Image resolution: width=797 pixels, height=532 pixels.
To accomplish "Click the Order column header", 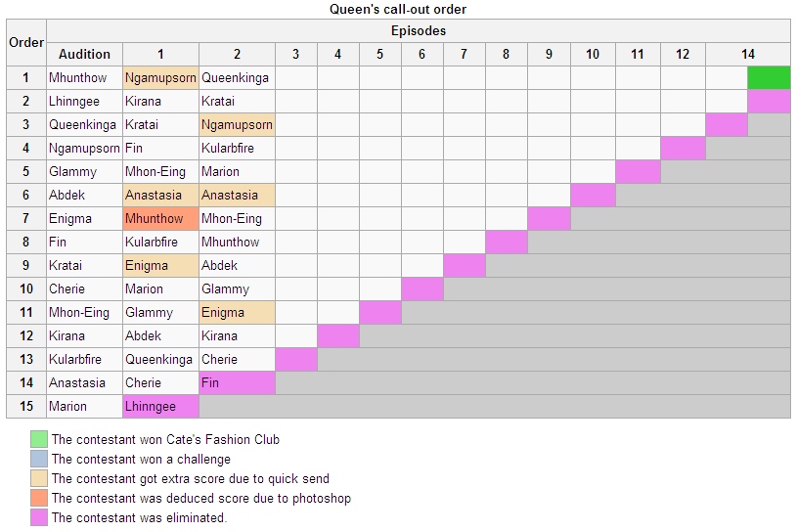I will [x=26, y=43].
